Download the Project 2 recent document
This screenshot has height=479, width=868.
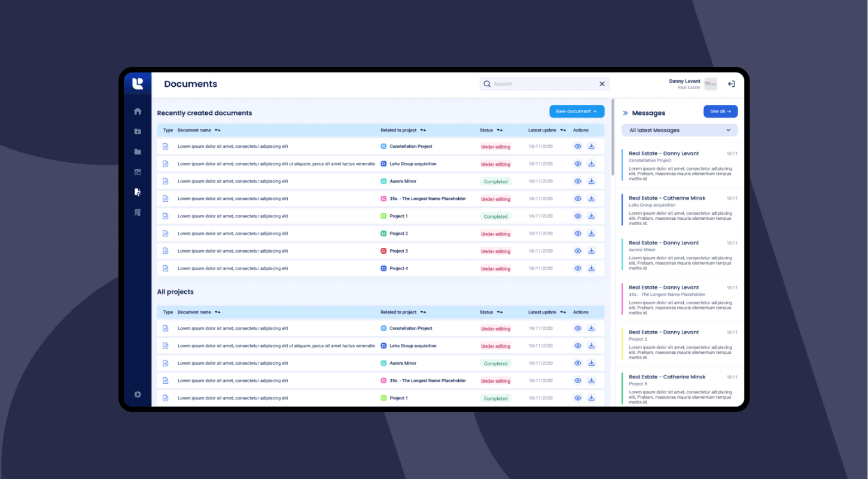[x=591, y=234]
